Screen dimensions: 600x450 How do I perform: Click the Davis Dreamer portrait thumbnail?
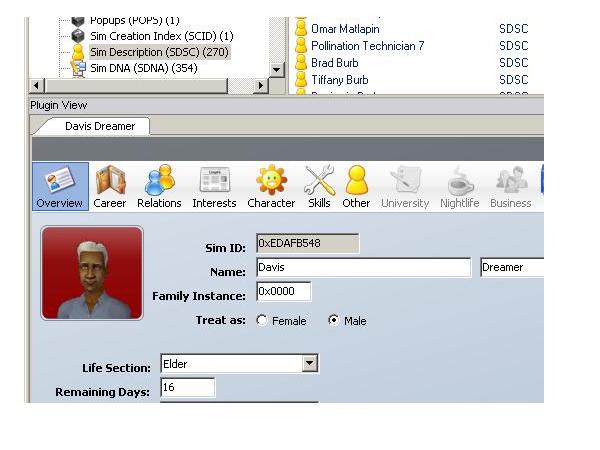point(92,273)
